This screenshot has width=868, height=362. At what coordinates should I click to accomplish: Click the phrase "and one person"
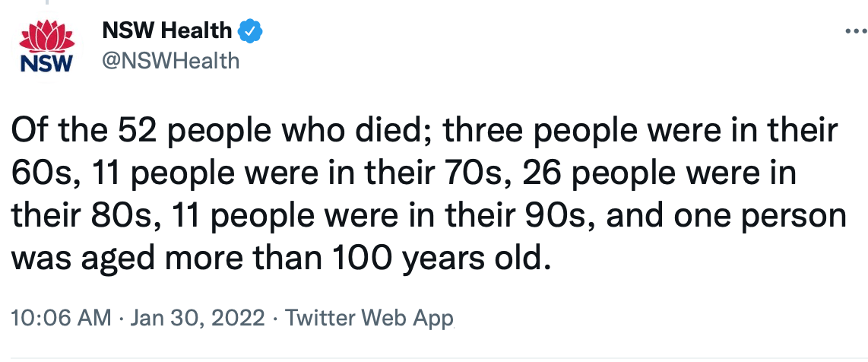727,218
